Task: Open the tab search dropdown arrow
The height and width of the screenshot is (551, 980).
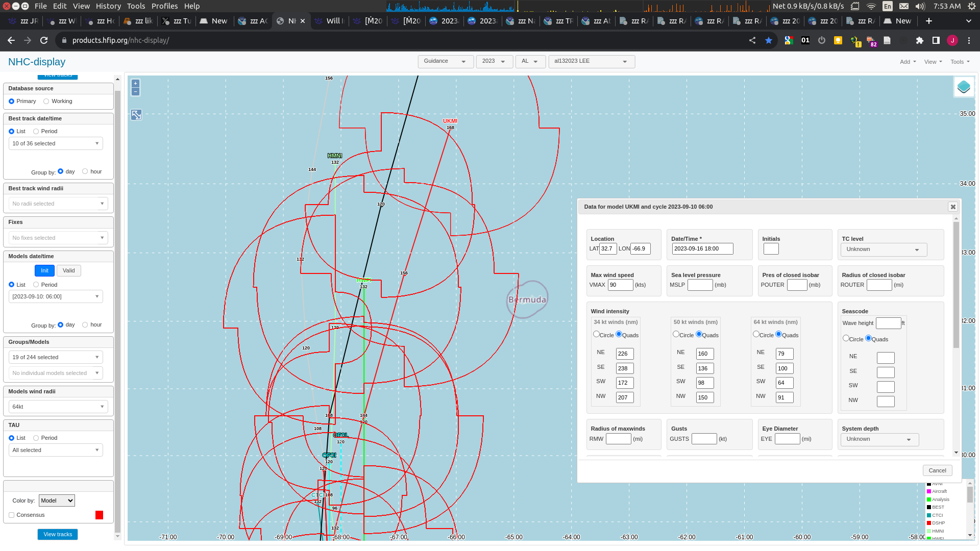Action: [x=969, y=21]
